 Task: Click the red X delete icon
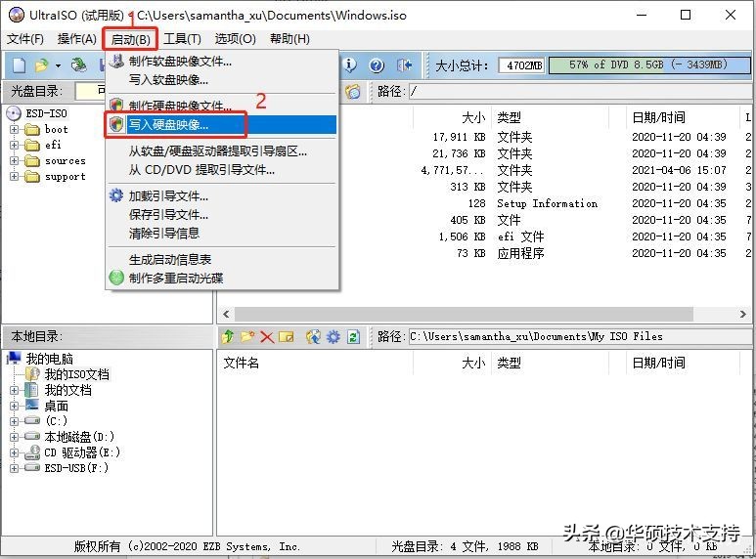pos(267,336)
